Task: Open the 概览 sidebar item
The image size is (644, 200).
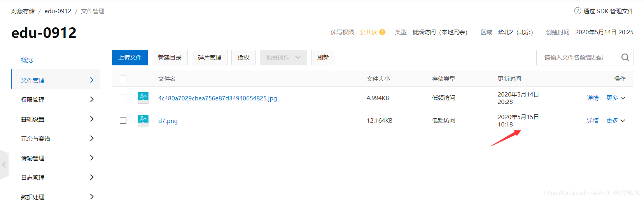Action: (27, 60)
